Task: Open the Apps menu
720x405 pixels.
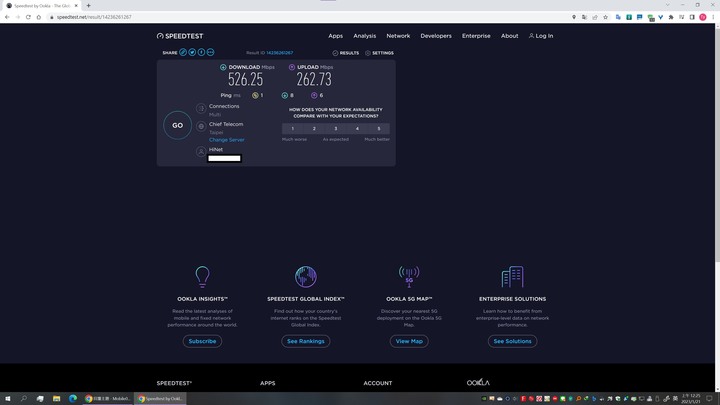Action: click(336, 36)
